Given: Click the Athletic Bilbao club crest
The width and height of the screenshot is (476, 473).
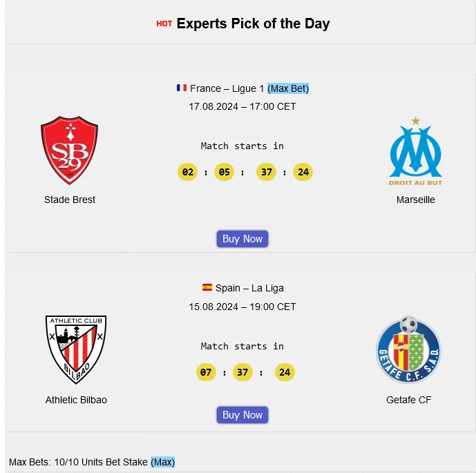Looking at the screenshot, I should point(76,350).
